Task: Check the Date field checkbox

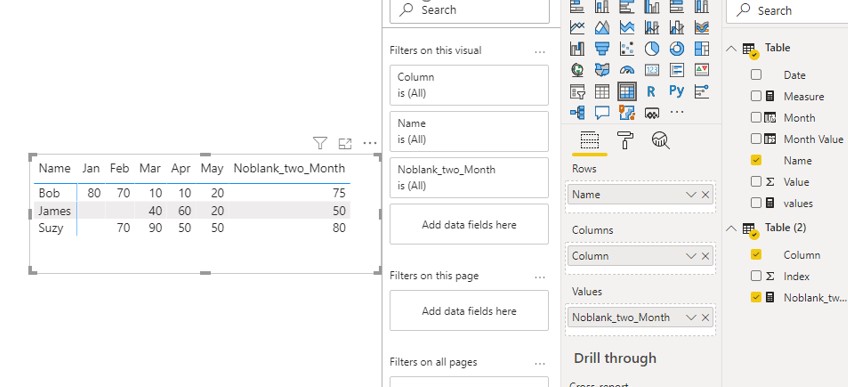Action: 756,75
